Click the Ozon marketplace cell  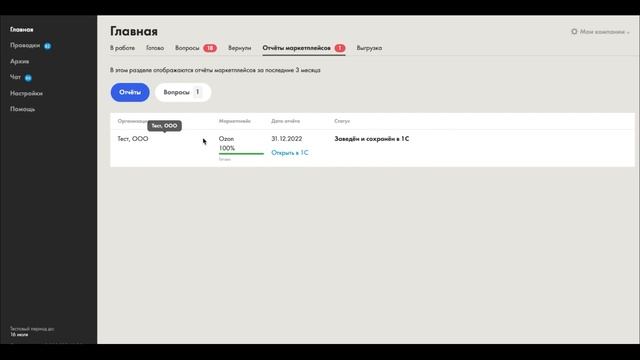tap(226, 139)
